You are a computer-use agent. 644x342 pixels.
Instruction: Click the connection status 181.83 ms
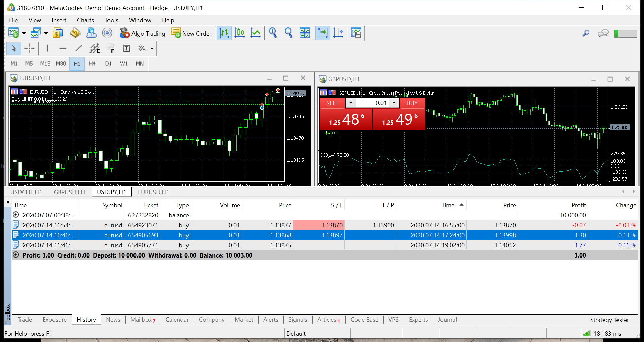tap(602, 333)
